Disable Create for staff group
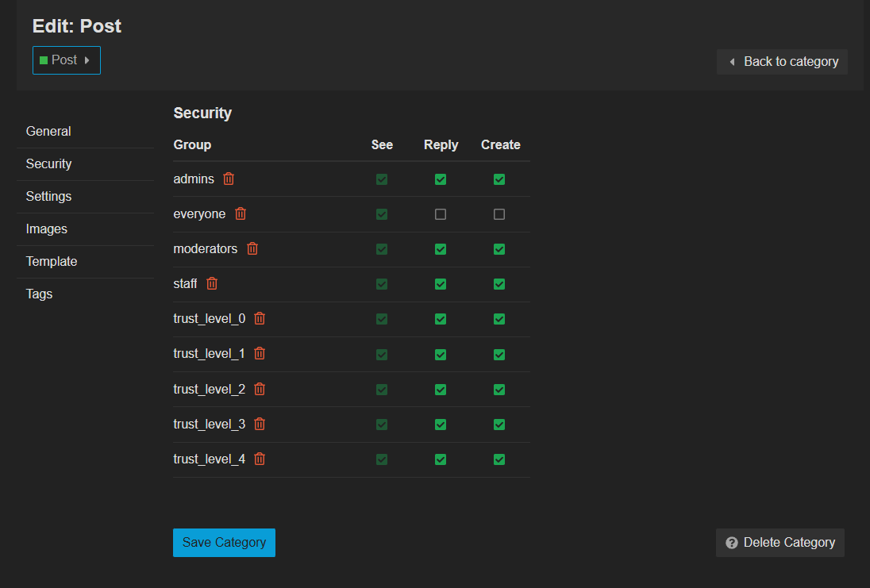Viewport: 870px width, 588px height. click(x=499, y=284)
